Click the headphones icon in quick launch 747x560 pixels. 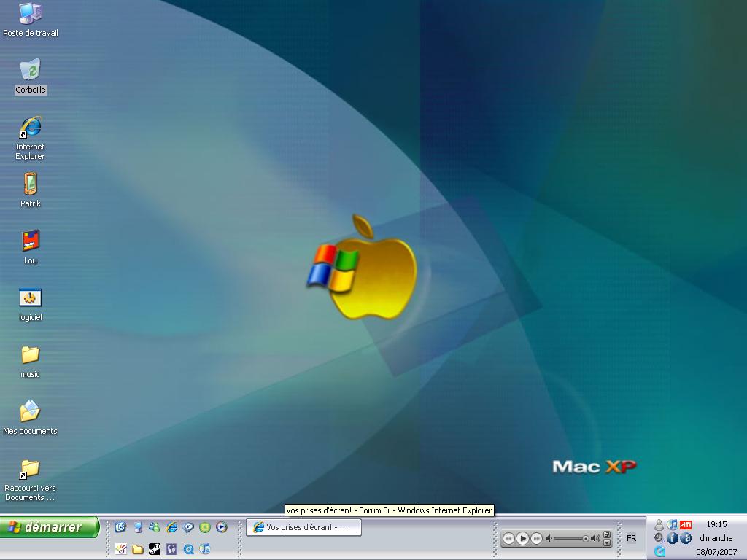[171, 549]
